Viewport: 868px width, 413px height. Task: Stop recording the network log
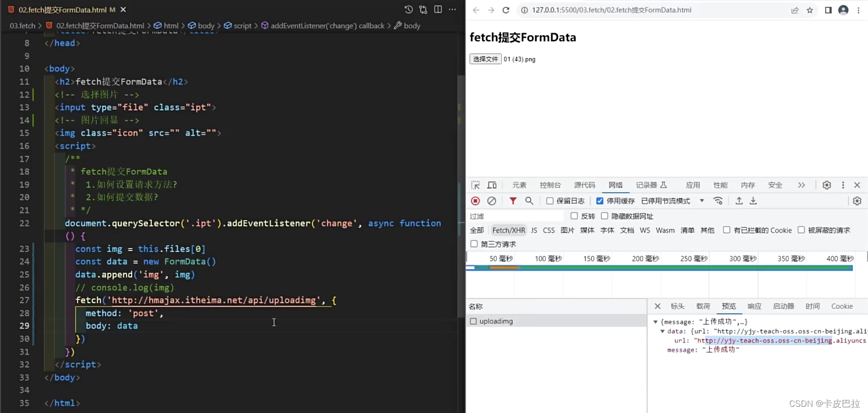pyautogui.click(x=475, y=201)
